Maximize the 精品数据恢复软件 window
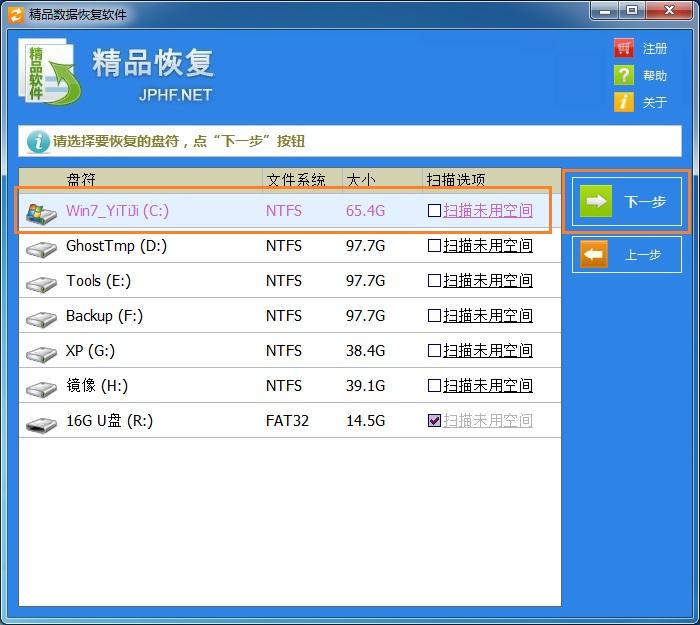Viewport: 700px width, 625px height. coord(632,10)
